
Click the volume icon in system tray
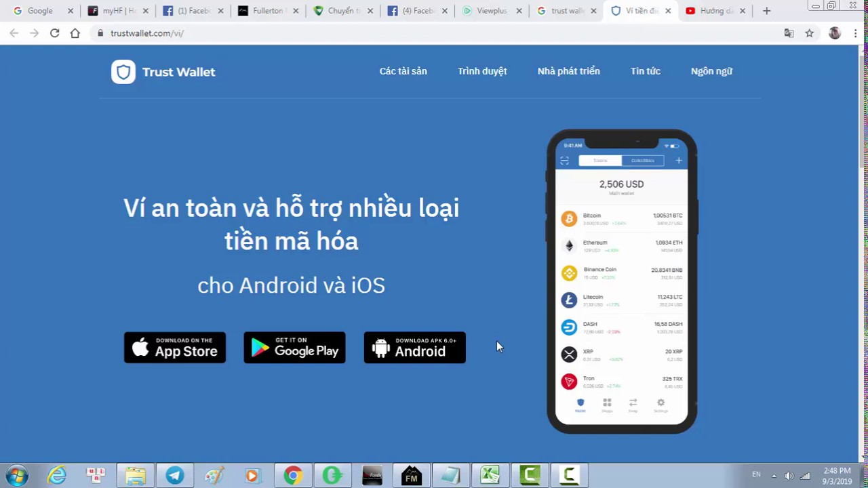789,476
